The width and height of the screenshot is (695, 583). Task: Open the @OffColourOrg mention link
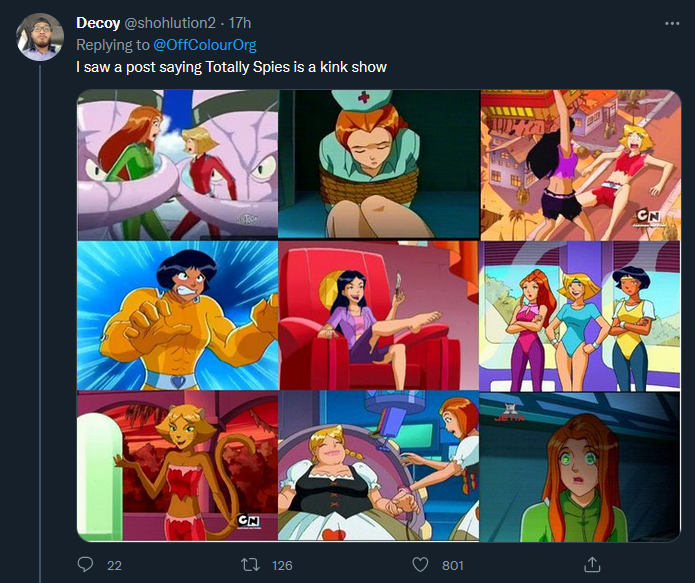pyautogui.click(x=205, y=45)
